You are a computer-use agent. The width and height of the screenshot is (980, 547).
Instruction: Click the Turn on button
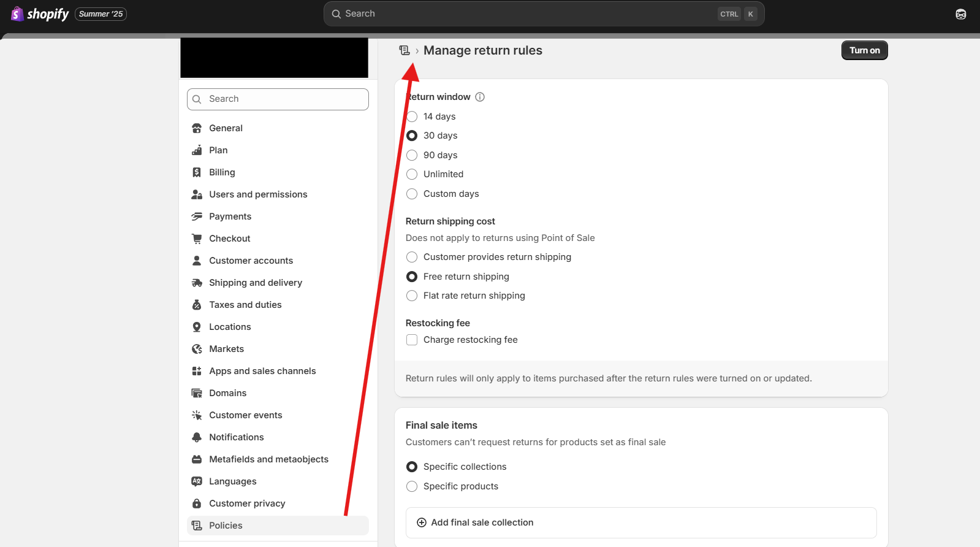point(864,50)
